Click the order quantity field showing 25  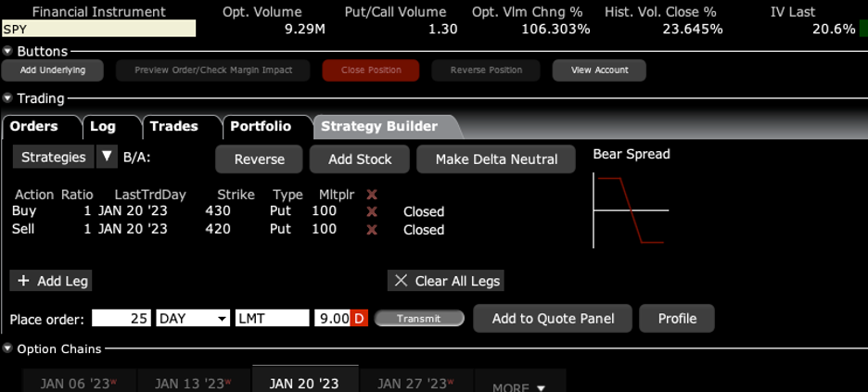(x=121, y=319)
